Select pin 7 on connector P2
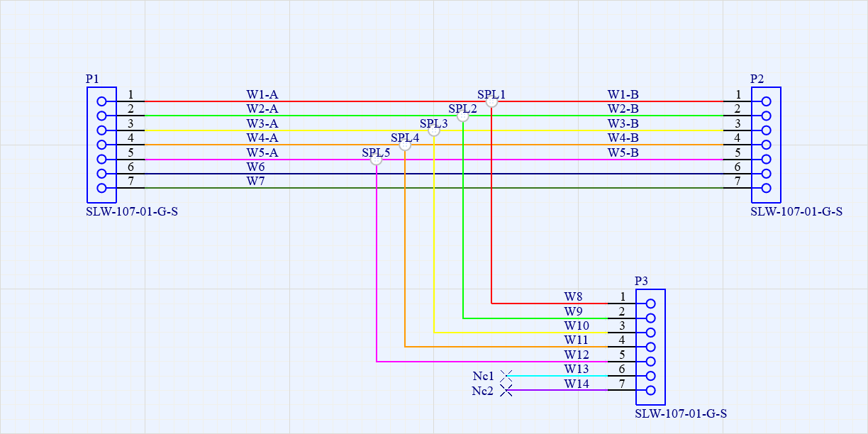Screen dimensions: 868x434 [x=766, y=189]
